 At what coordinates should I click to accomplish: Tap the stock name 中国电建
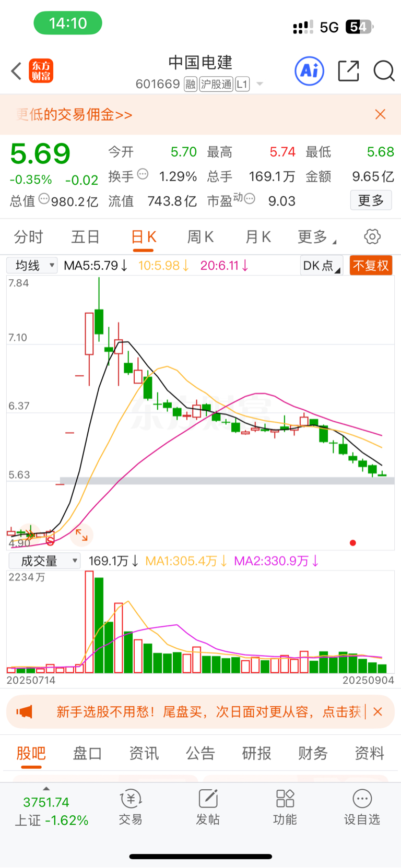tap(200, 63)
